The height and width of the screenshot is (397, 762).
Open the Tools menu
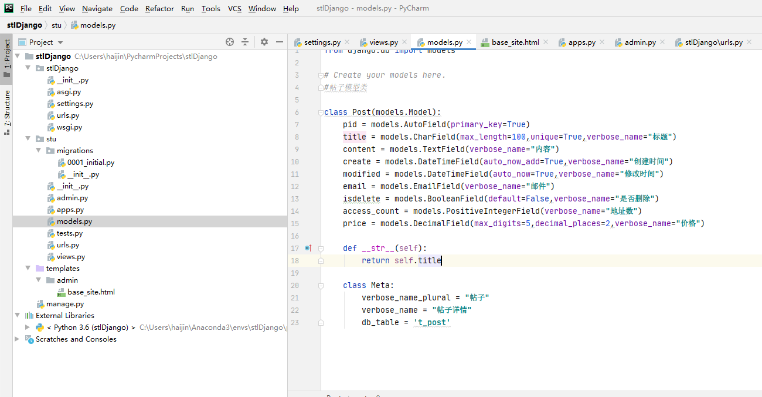pyautogui.click(x=211, y=8)
